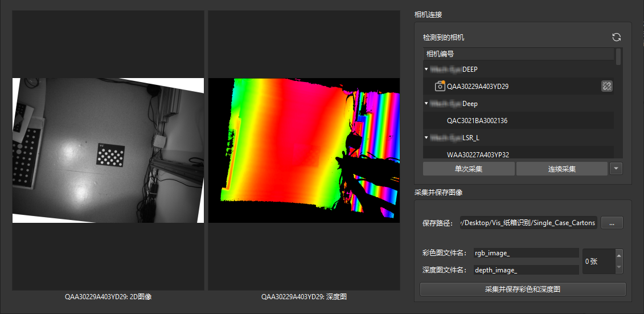Click the 连续采集 button
The height and width of the screenshot is (314, 644).
coord(561,169)
